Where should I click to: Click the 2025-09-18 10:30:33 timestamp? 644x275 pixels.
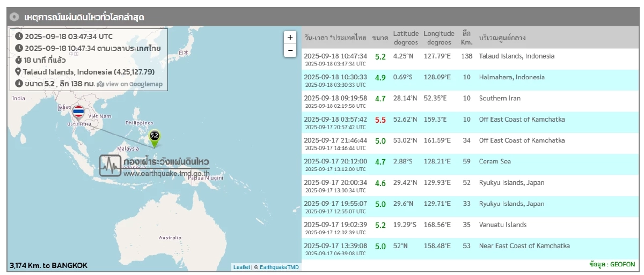coord(335,77)
